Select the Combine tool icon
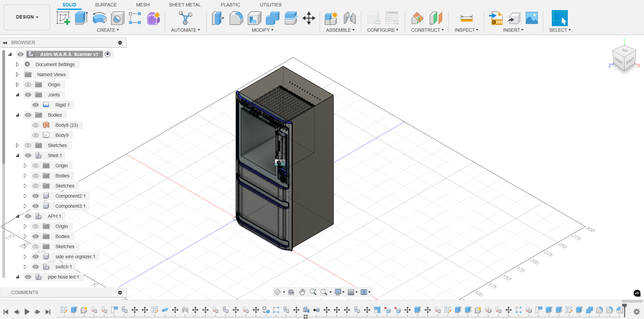The image size is (644, 319). point(272,18)
